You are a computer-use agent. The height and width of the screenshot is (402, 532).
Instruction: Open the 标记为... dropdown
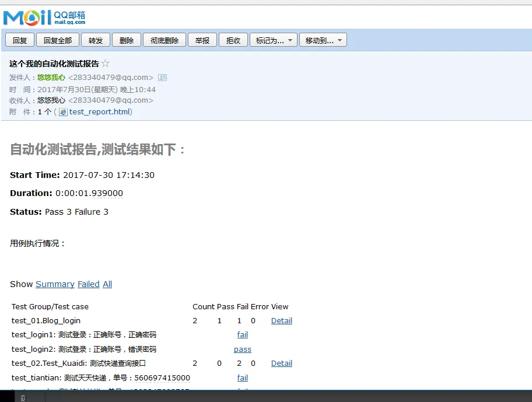click(x=274, y=40)
